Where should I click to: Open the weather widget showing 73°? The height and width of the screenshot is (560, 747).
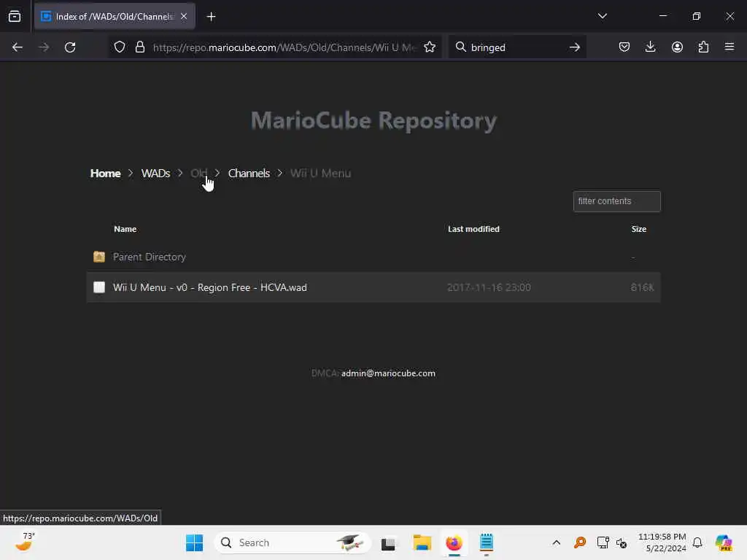click(25, 542)
